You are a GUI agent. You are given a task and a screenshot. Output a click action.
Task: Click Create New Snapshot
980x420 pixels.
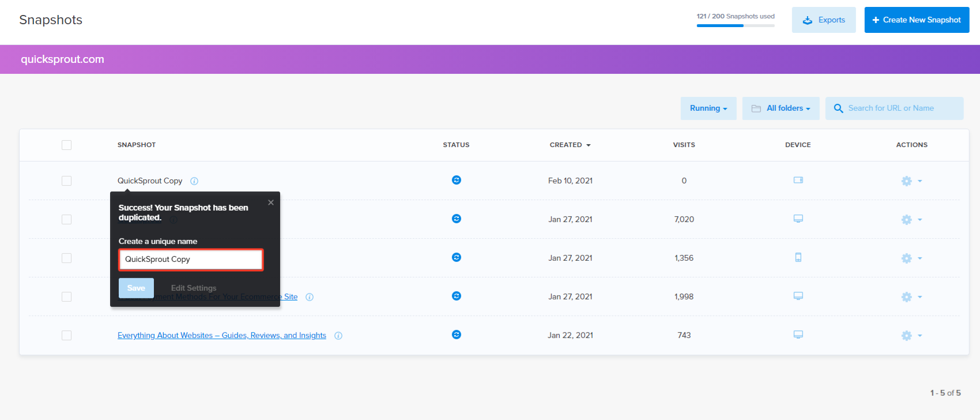917,20
